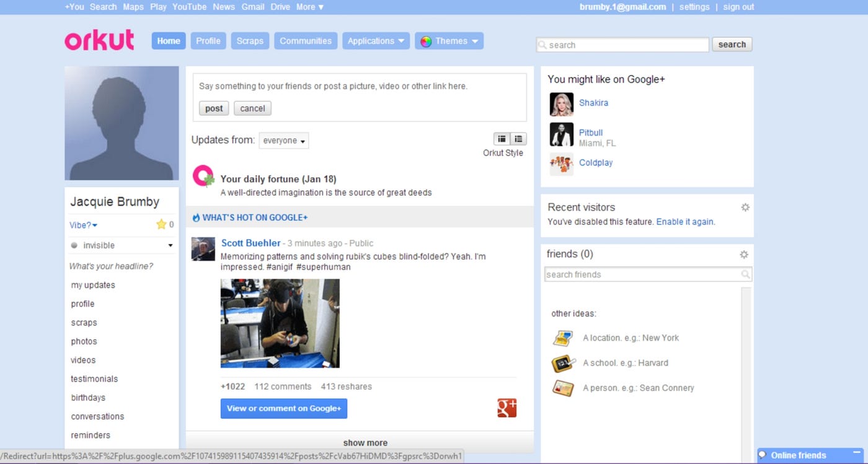Select the expanded list view icon beside Orkut Style
This screenshot has width=868, height=464.
(518, 139)
